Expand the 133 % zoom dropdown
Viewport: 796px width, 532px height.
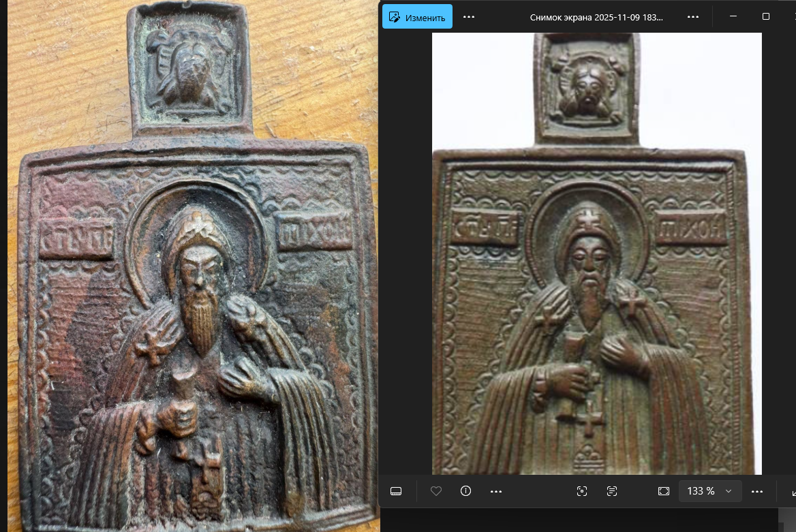pyautogui.click(x=729, y=491)
